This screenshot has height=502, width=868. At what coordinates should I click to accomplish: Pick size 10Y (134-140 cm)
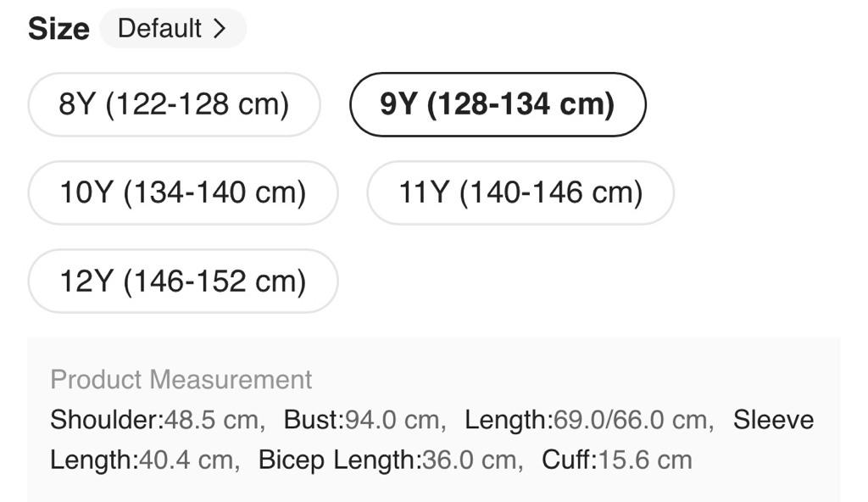tap(182, 192)
